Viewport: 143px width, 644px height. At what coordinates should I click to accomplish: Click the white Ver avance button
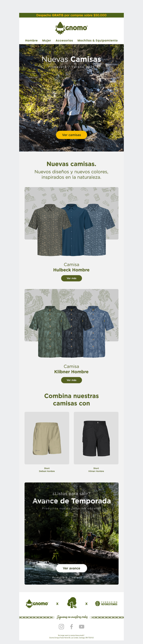[x=71, y=568]
